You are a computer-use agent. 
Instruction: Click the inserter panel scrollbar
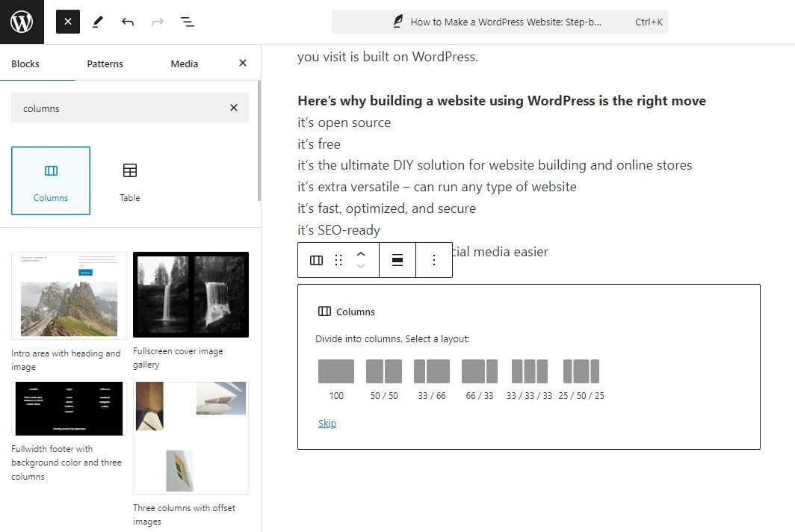point(259,140)
